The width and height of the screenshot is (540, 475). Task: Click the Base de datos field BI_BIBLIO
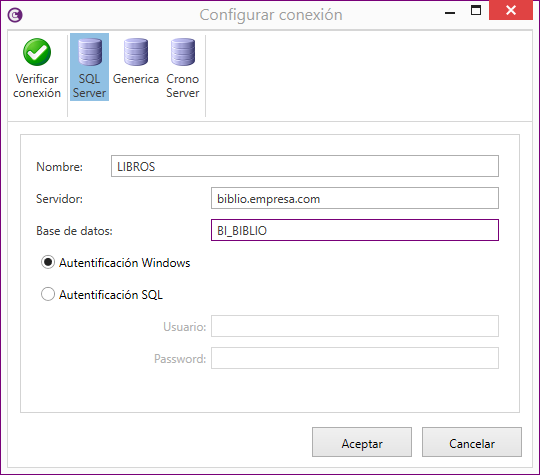tap(355, 230)
